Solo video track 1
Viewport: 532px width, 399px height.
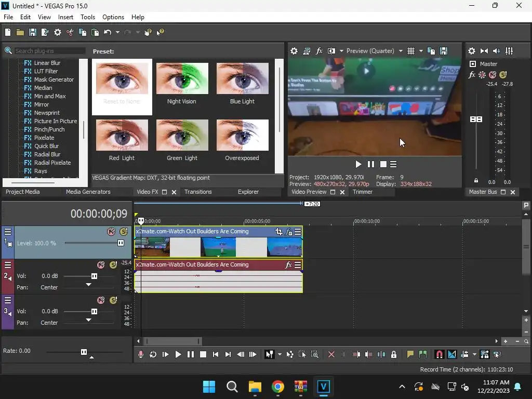(124, 232)
